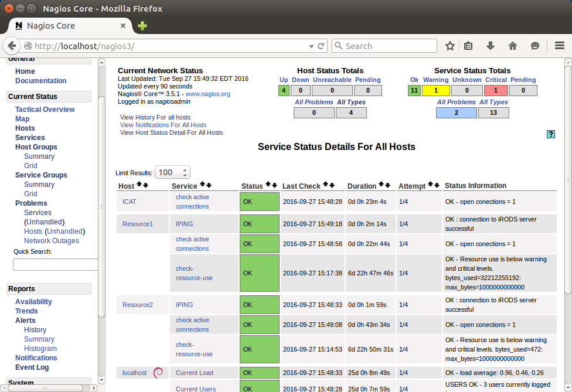This screenshot has width=572, height=392.
Task: Click the blue service All Problems box
Action: pos(456,113)
